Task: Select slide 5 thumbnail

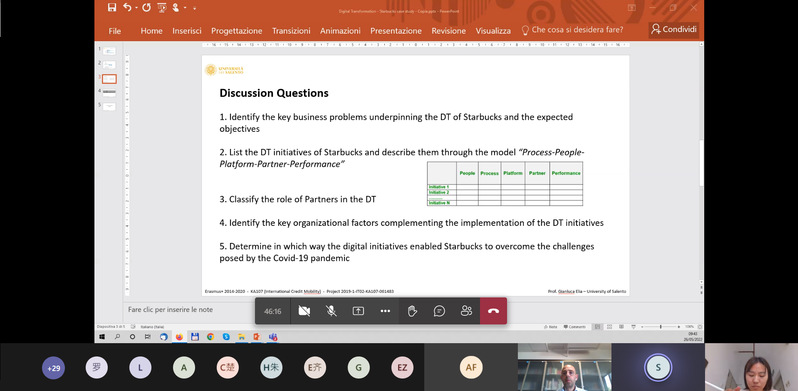Action: [109, 106]
